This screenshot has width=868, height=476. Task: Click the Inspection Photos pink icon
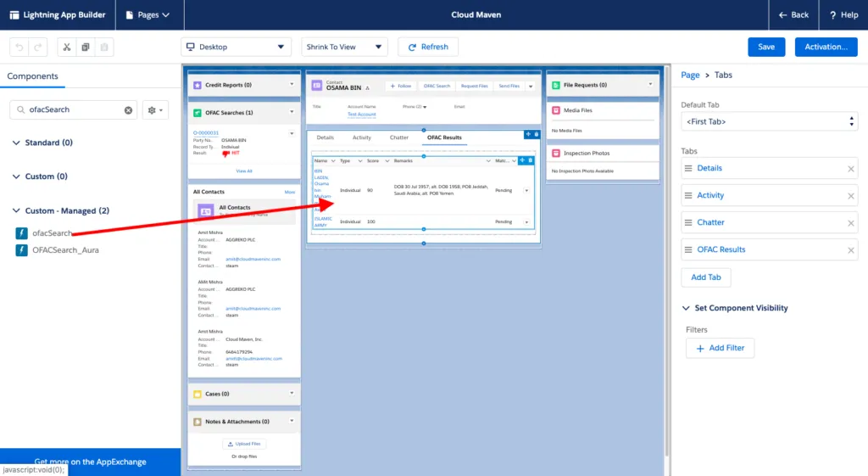556,154
